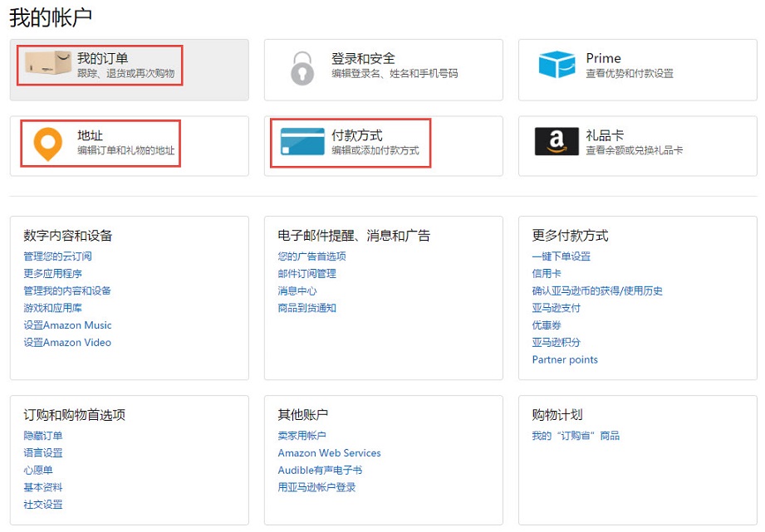The height and width of the screenshot is (532, 765).
Task: Click the 我的帐户 page heading
Action: (x=50, y=17)
